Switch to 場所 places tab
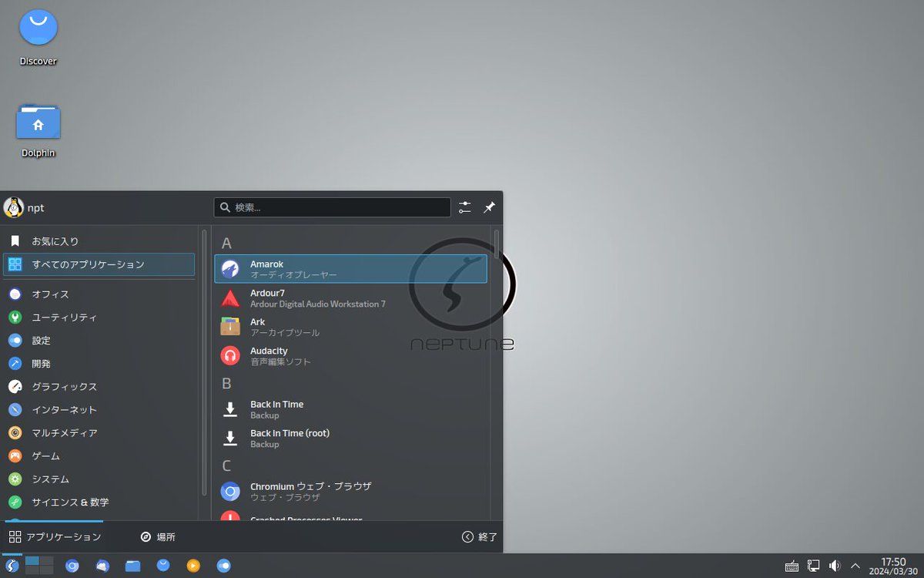924x578 pixels. (x=158, y=537)
